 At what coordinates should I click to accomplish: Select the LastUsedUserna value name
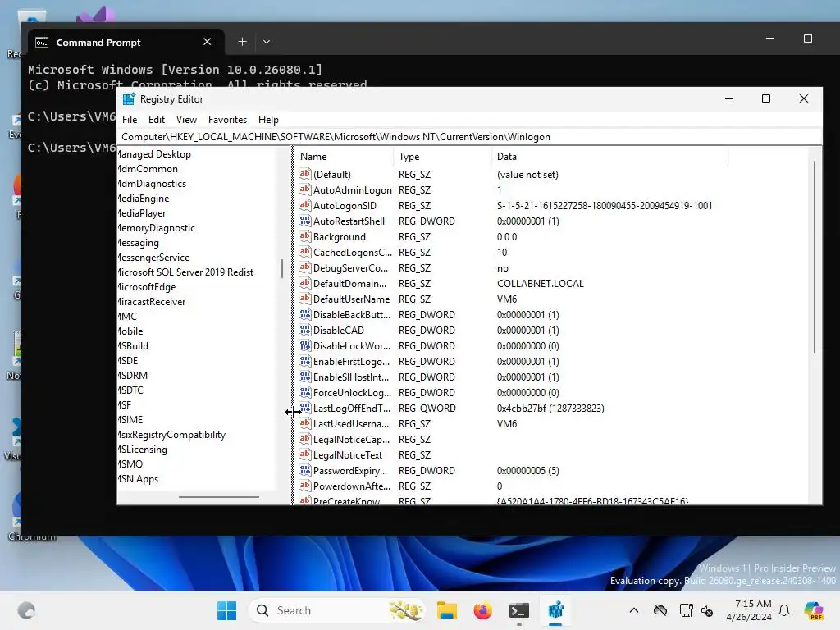click(x=351, y=423)
